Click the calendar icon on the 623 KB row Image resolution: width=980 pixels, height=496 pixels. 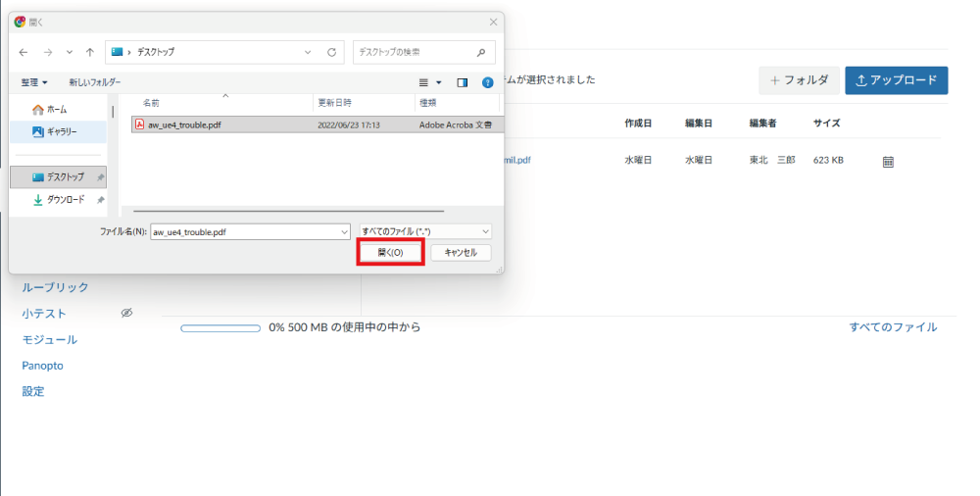coord(888,162)
